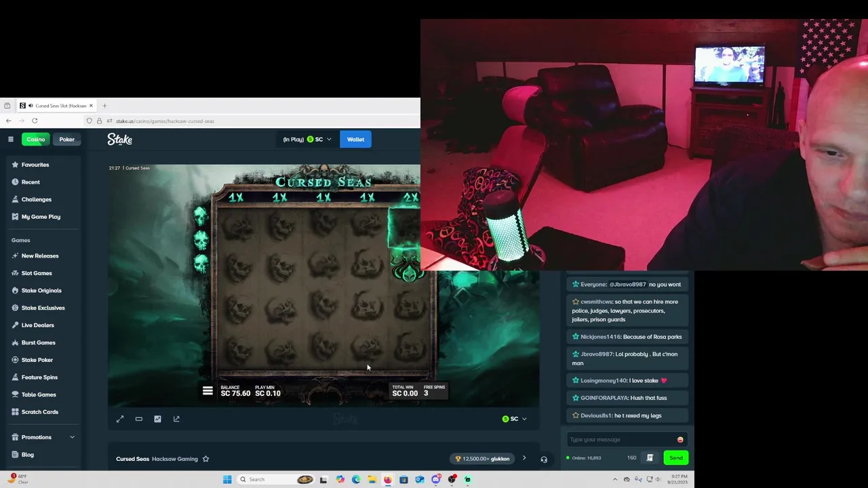Open a new browser tab
Image resolution: width=868 pixels, height=488 pixels.
pos(104,106)
